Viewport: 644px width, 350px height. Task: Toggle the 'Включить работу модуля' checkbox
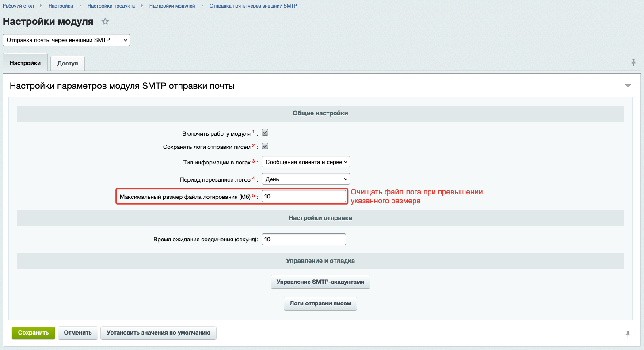(x=265, y=132)
